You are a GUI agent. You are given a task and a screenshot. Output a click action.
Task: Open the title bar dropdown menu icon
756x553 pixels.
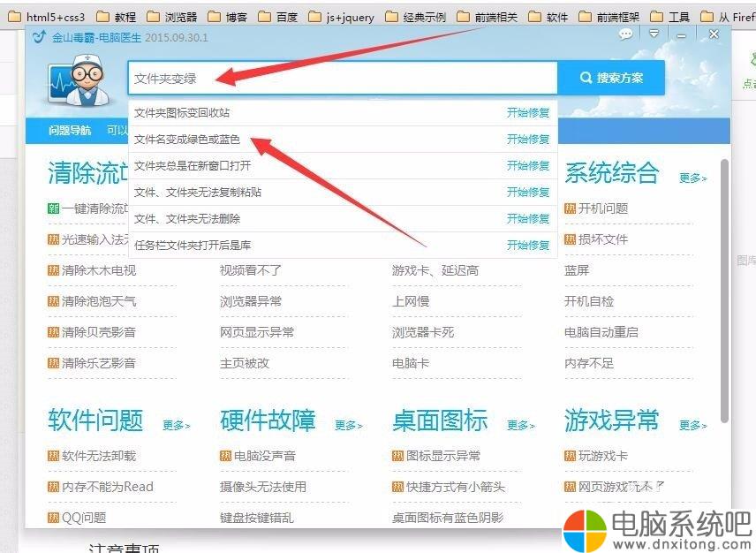[654, 34]
